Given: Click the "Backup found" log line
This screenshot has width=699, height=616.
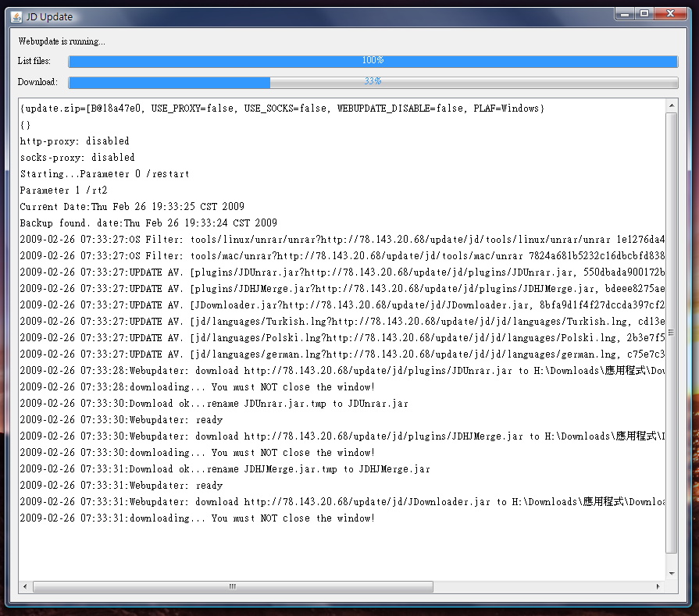Looking at the screenshot, I should tap(148, 223).
